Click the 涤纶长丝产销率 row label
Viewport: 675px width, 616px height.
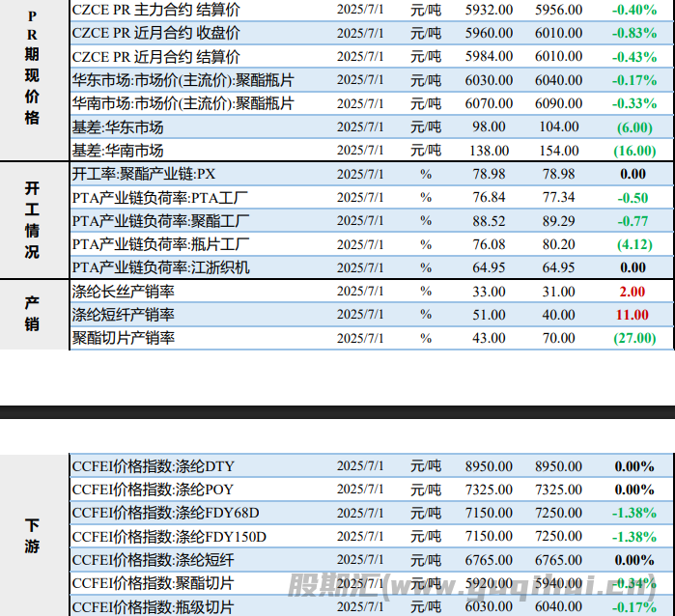coord(124,291)
